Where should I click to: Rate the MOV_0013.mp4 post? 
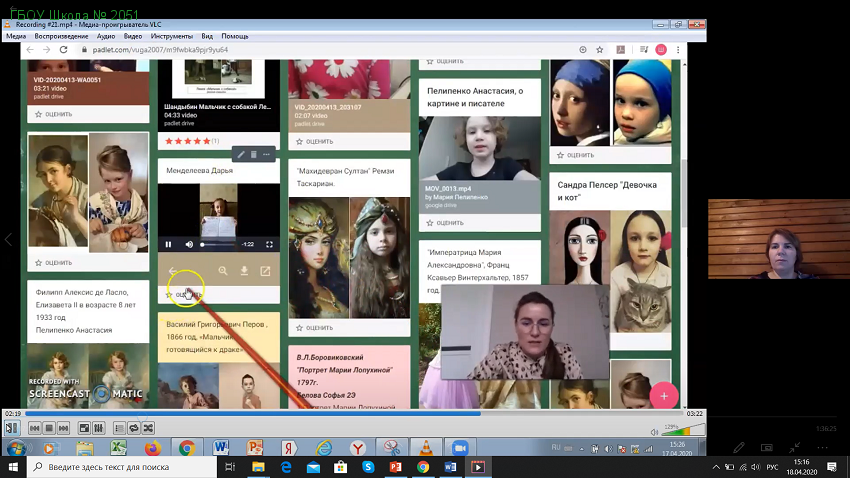[x=445, y=223]
